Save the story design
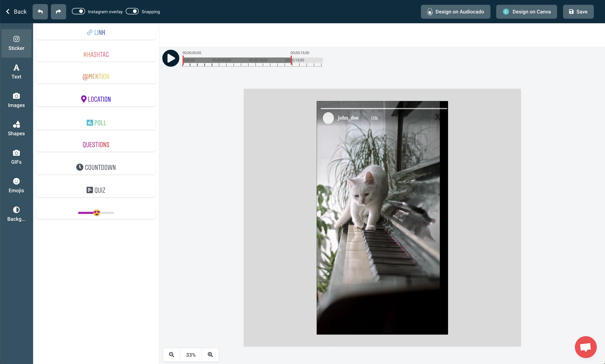The image size is (605, 364). [x=578, y=12]
